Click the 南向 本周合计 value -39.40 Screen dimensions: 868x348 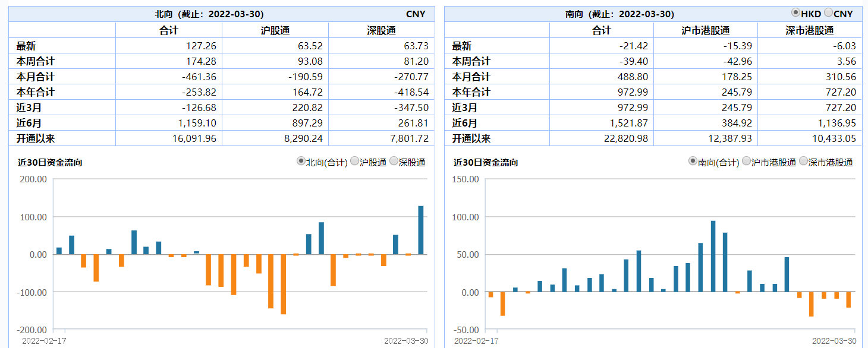click(634, 61)
